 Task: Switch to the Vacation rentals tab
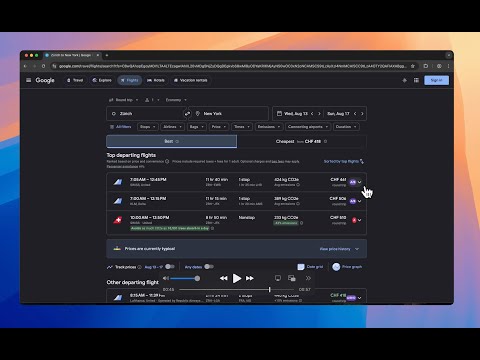click(191, 80)
